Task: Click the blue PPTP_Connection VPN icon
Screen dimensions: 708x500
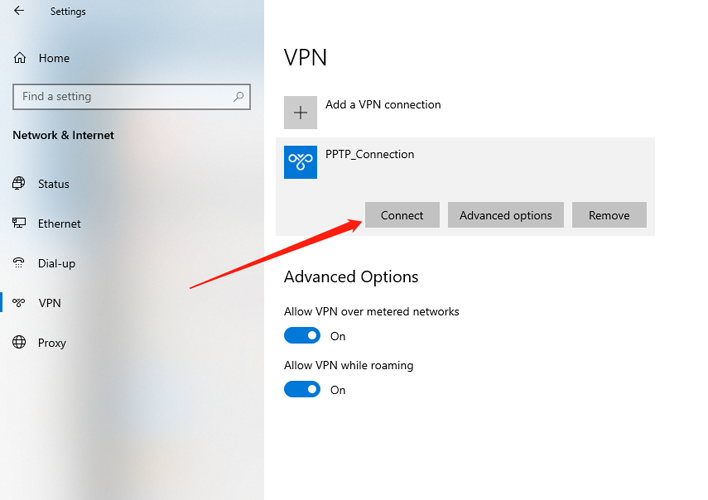Action: [300, 162]
